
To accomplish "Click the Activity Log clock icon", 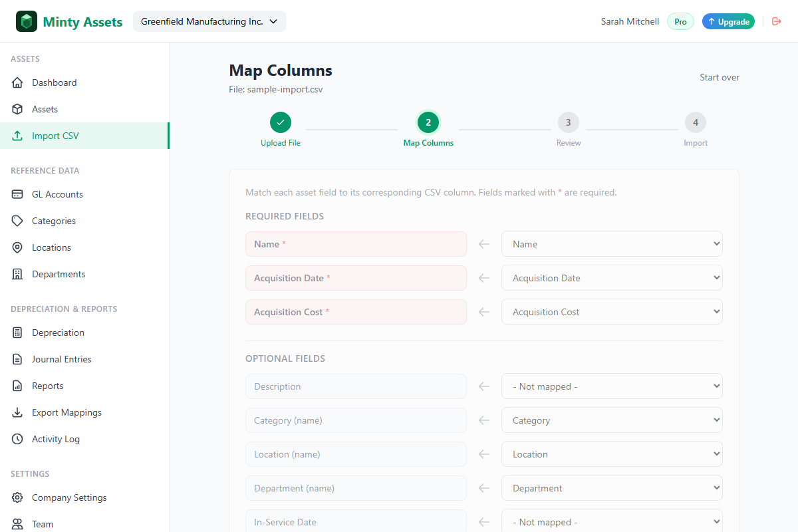I will 18,439.
